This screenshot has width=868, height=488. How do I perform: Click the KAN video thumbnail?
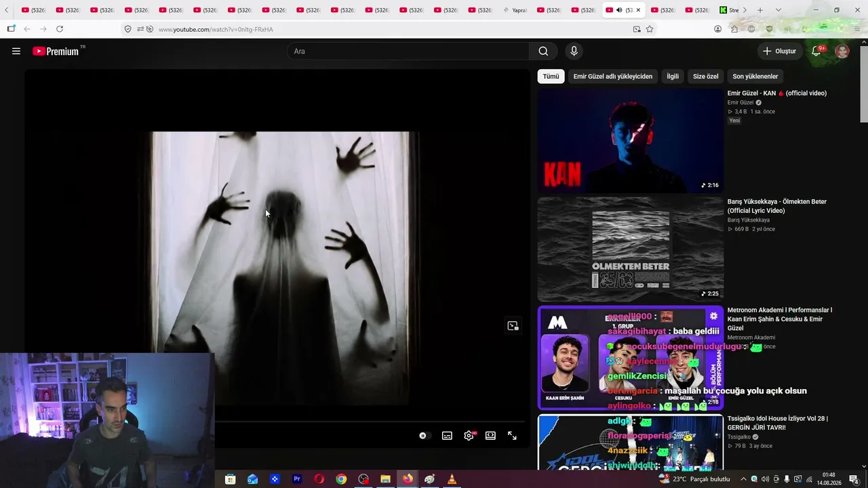[631, 141]
